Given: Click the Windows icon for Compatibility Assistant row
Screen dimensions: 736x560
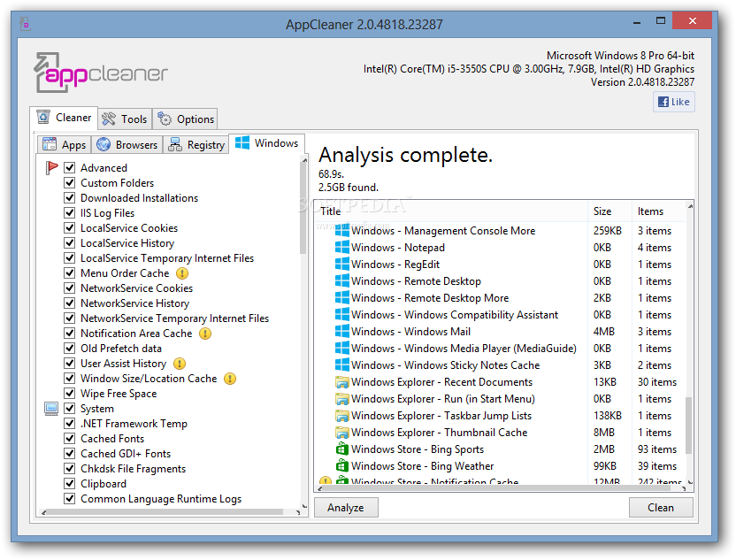Looking at the screenshot, I should 342,314.
